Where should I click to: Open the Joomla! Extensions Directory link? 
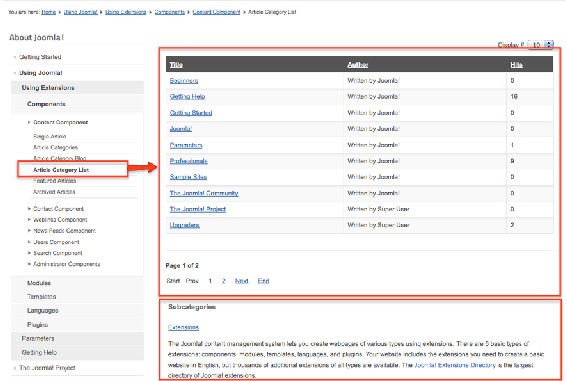tap(455, 365)
